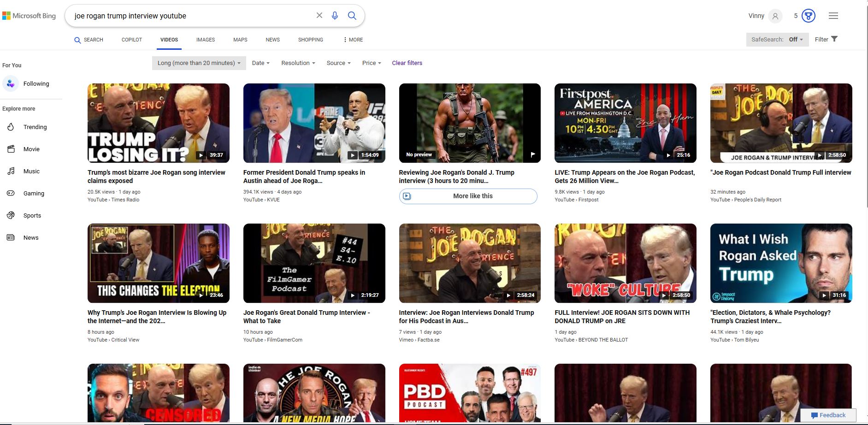Viewport: 868px width, 425px height.
Task: Open 'Election, Dictators, & Whale Psychology' title
Action: tap(771, 317)
